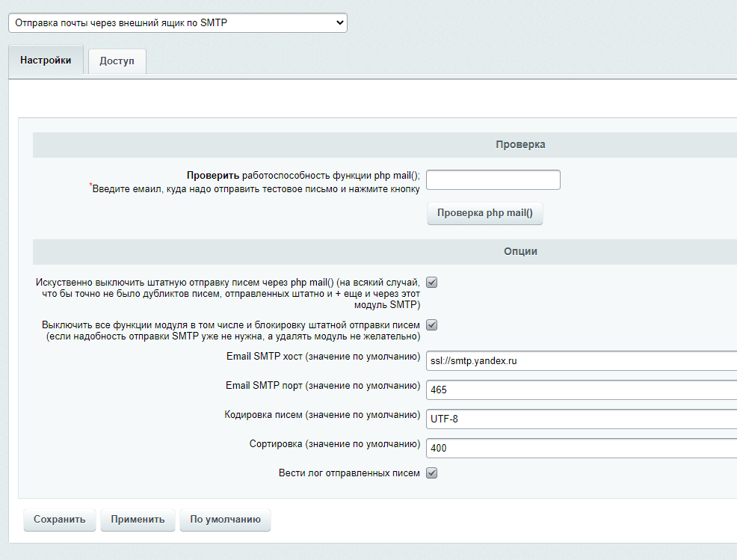This screenshot has height=560, width=737.
Task: Select the Кодировка писем field containing UTF-8
Action: point(580,419)
